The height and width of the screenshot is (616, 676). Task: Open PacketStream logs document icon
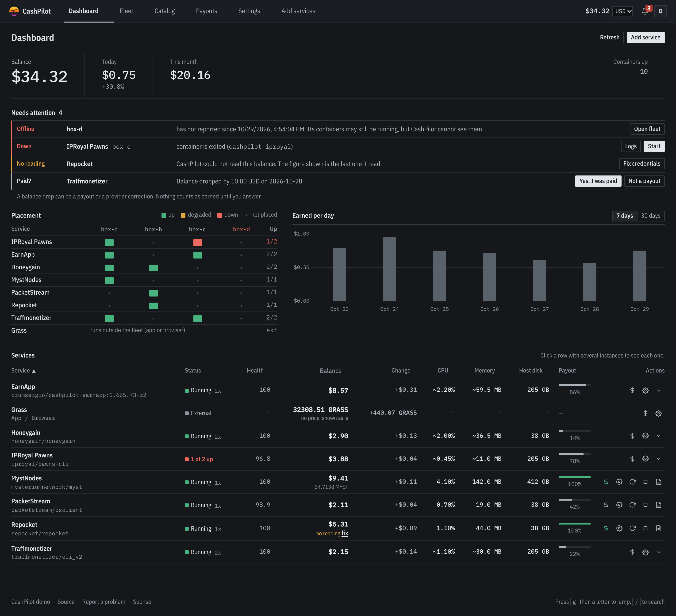(659, 505)
